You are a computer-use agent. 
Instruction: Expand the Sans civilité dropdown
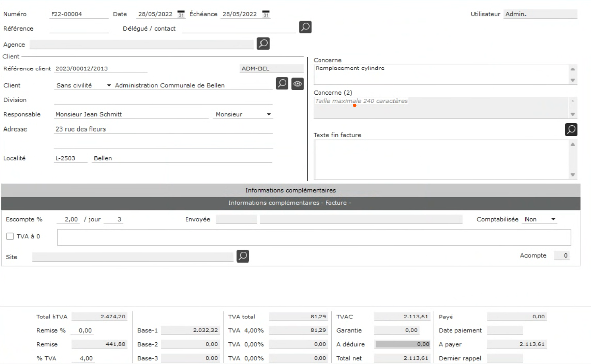109,85
